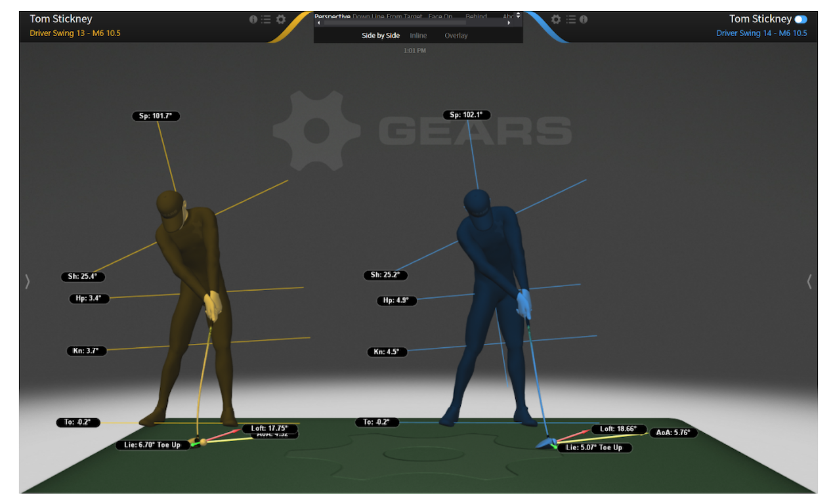Toggle the switch next to right Tom Stickney
Screen dimensions: 833x504
(801, 19)
